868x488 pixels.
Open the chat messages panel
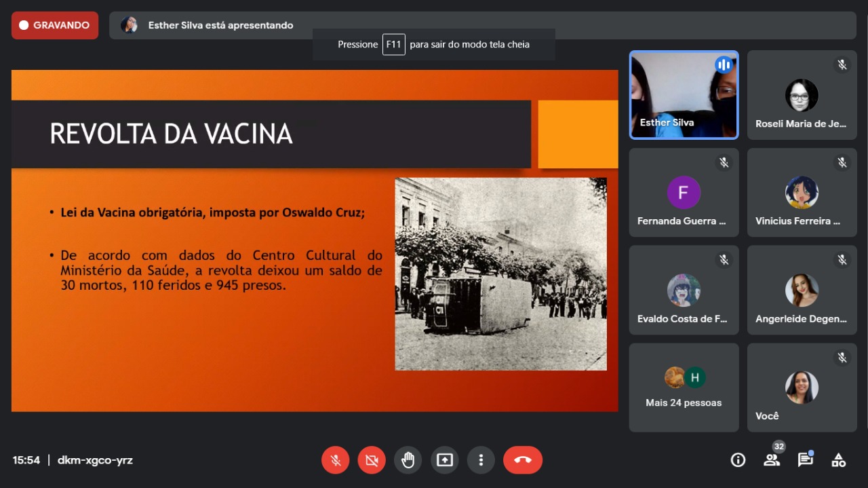click(805, 460)
